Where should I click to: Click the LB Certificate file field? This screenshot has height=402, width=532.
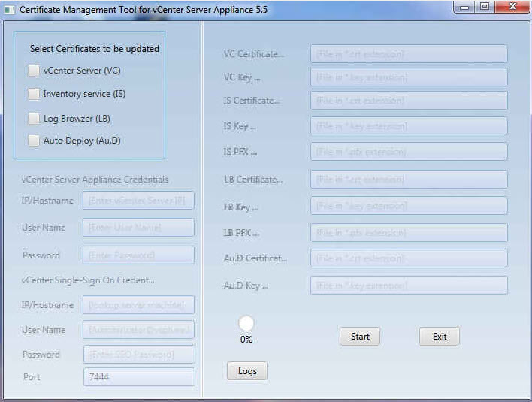409,179
